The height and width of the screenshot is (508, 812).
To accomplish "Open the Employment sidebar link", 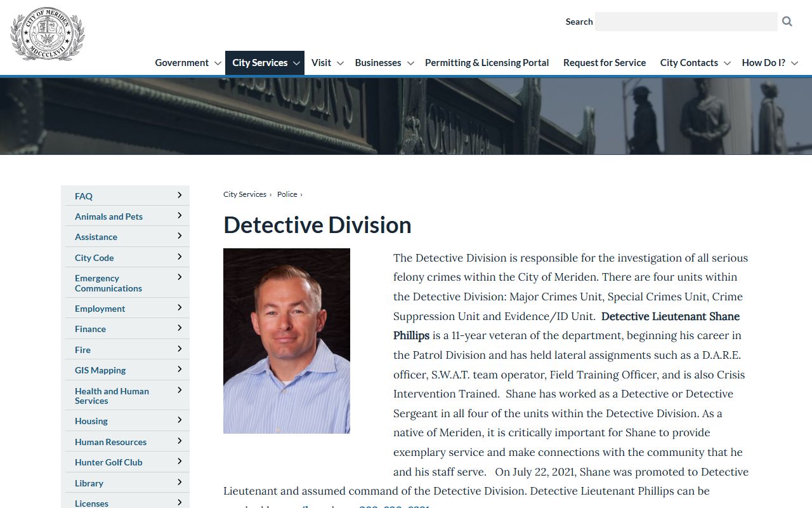I will [100, 309].
